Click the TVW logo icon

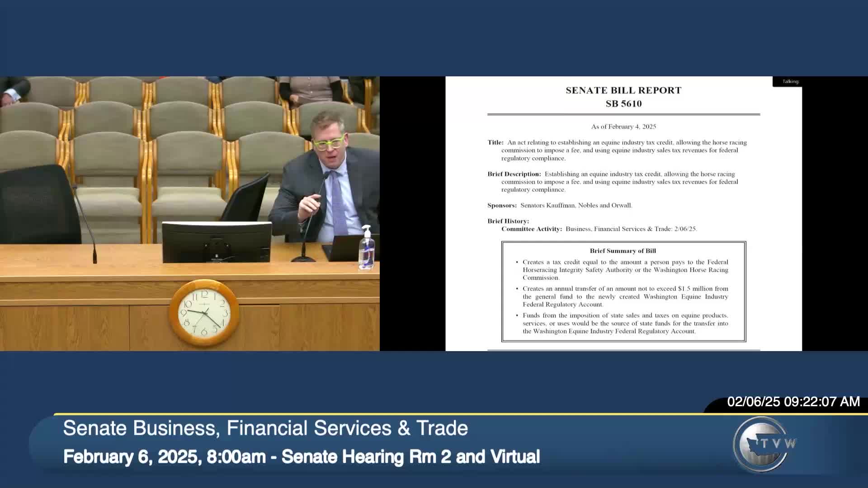[763, 444]
